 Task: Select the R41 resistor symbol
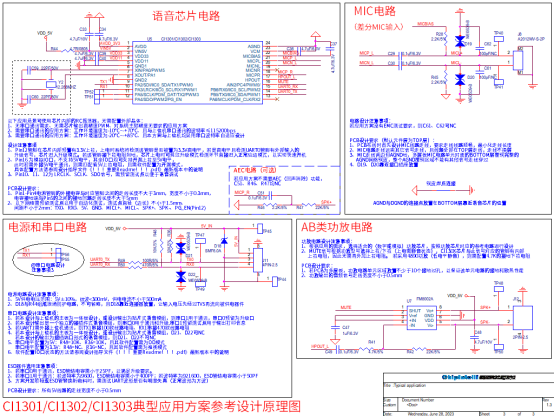366,350
